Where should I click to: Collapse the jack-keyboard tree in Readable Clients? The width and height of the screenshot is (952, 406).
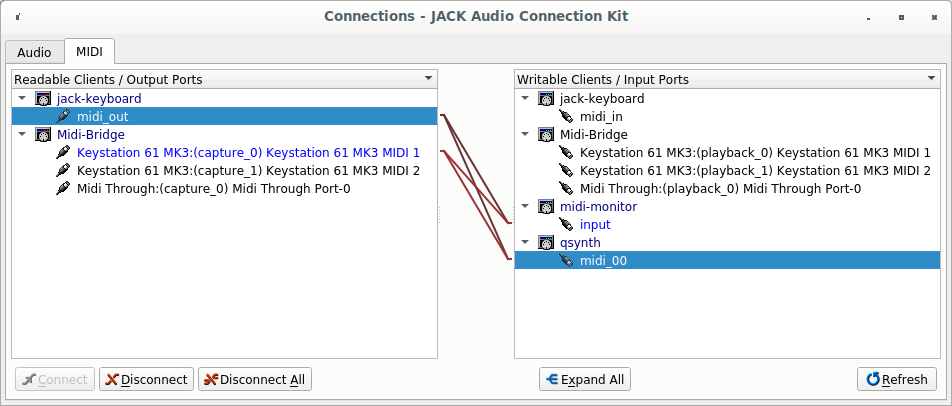tap(23, 99)
